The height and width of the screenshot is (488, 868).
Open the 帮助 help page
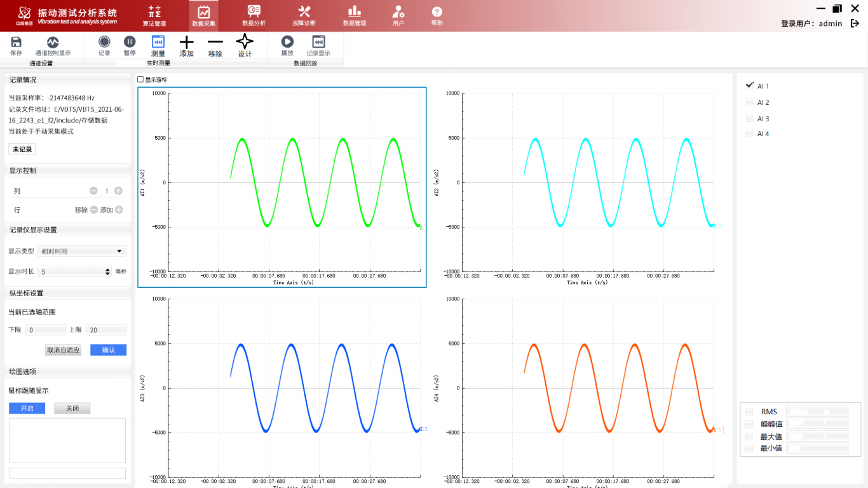(x=437, y=15)
